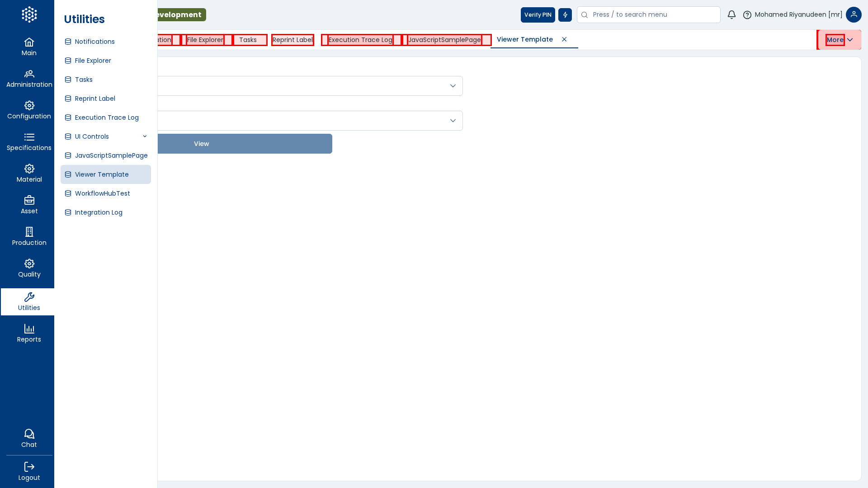Switch to the Execution Trace Log tab
This screenshot has height=488, width=868.
[360, 40]
